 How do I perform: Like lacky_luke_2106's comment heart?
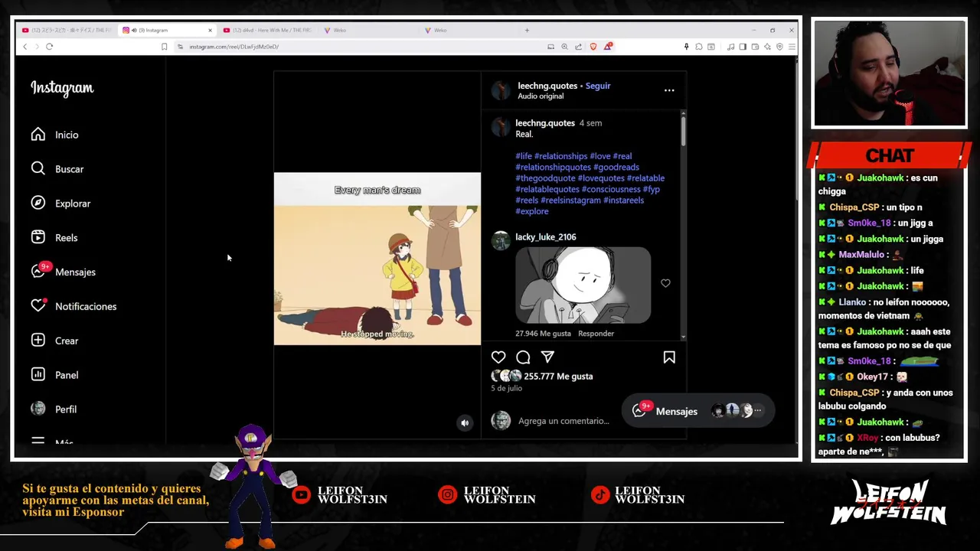665,283
